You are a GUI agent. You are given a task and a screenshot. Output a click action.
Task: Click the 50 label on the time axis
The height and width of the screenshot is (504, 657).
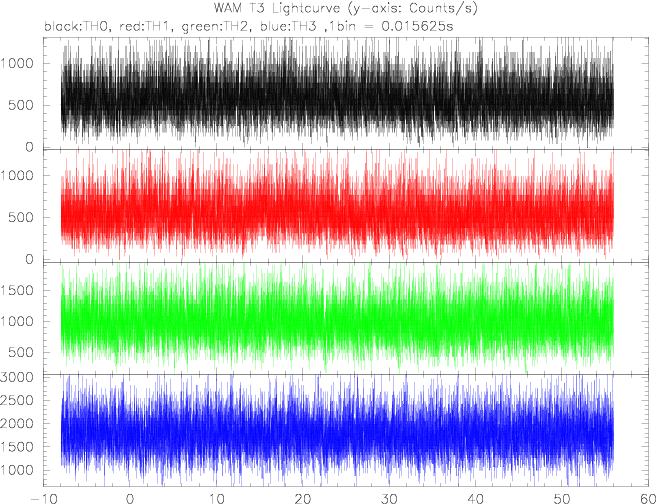[x=562, y=498]
